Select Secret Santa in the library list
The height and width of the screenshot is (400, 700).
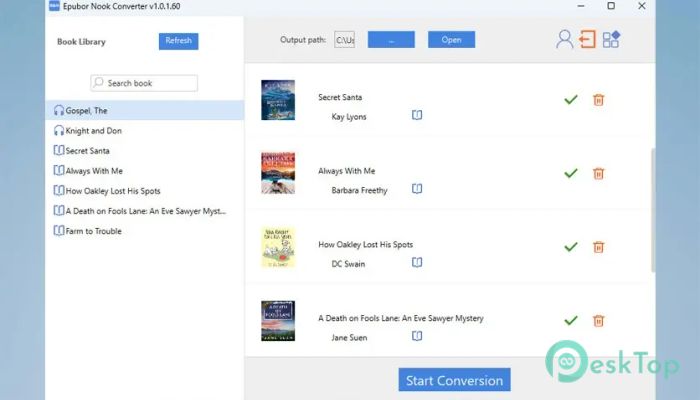tap(145, 150)
